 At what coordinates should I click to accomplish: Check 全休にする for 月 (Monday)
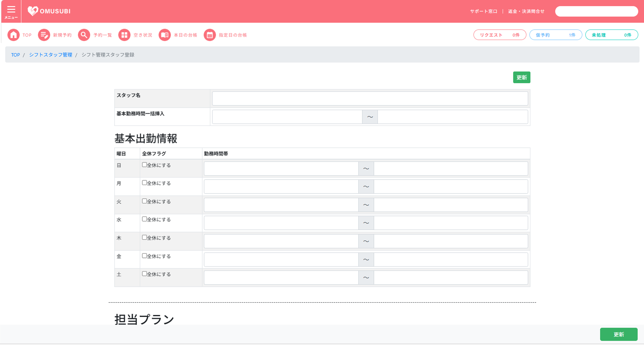[x=144, y=183]
